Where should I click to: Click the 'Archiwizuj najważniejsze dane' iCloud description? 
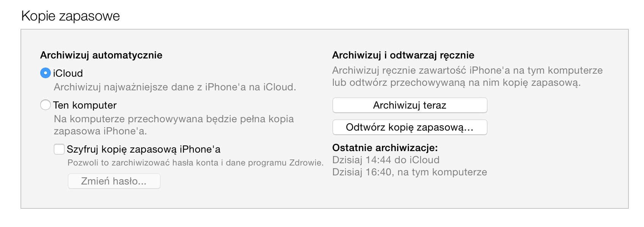175,87
